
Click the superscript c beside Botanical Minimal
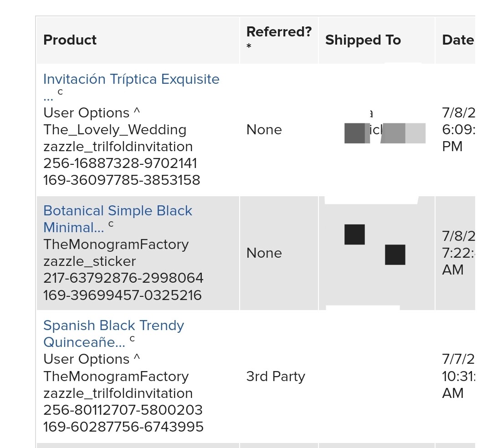coord(111,224)
